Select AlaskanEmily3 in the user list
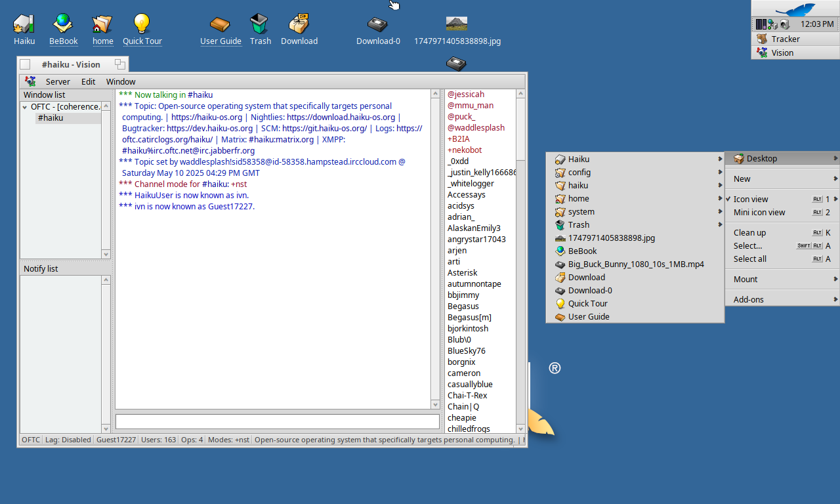840x504 pixels. [474, 228]
